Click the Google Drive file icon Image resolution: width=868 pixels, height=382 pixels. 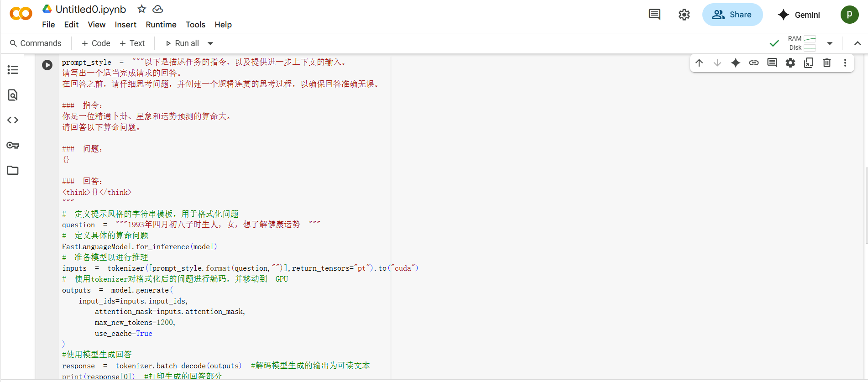(47, 9)
